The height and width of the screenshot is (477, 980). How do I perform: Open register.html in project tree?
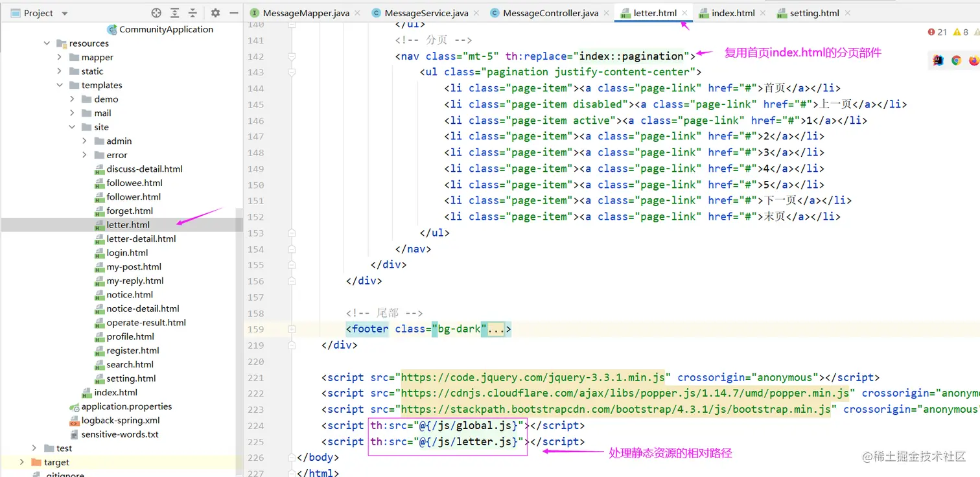[x=133, y=351]
